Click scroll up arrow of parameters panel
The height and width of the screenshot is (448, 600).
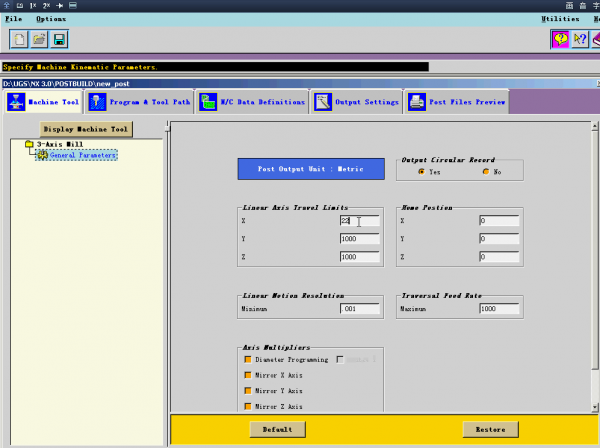pos(595,126)
